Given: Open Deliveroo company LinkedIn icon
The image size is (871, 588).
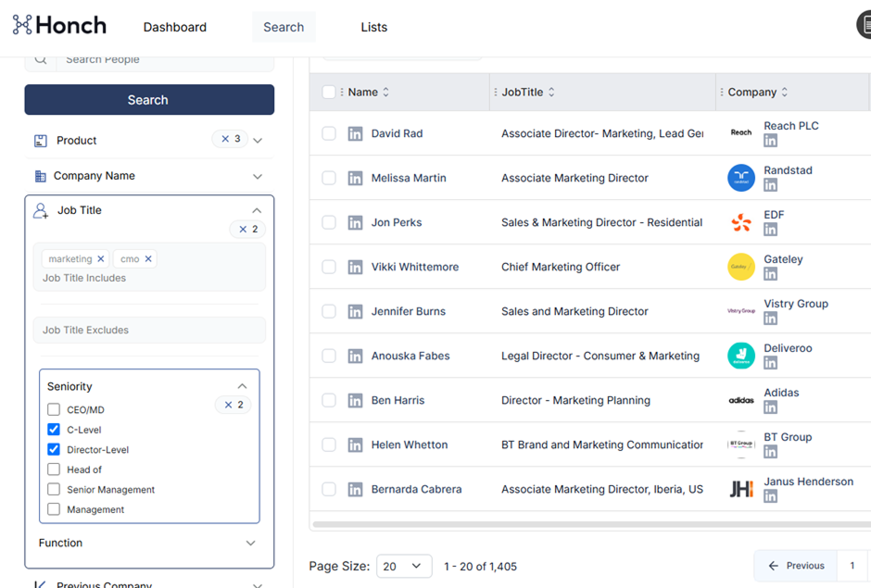Looking at the screenshot, I should [x=770, y=363].
